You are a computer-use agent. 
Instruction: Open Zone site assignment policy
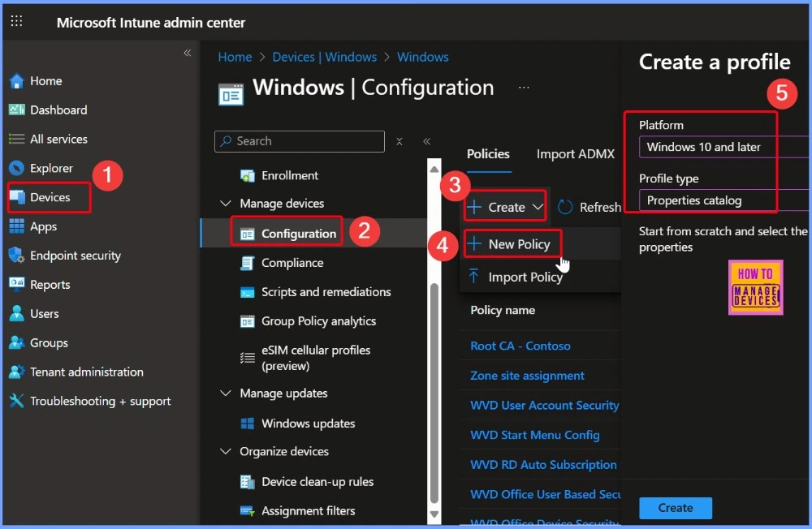tap(527, 376)
